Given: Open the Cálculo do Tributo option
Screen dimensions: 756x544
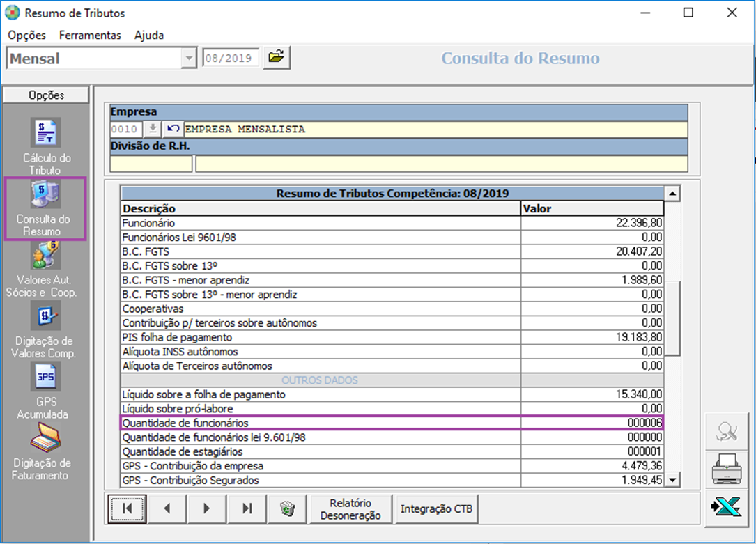Looking at the screenshot, I should tap(46, 146).
